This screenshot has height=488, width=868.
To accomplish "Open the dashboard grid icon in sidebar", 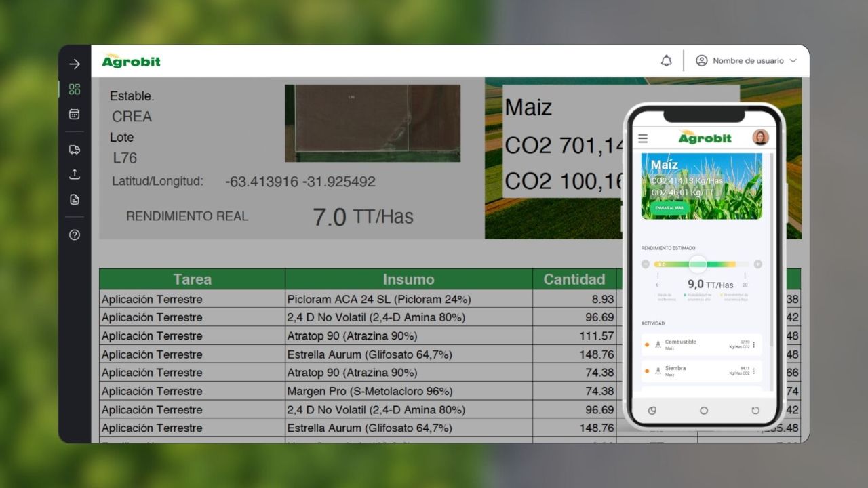I will point(75,89).
